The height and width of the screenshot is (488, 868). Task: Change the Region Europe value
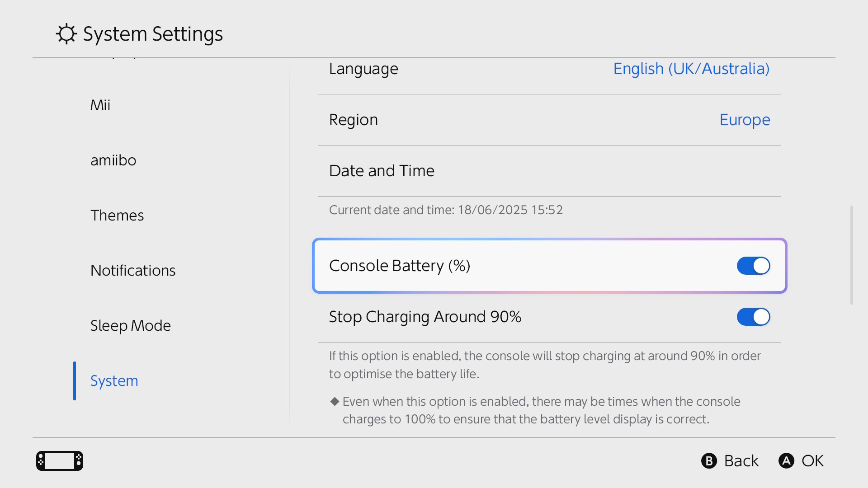click(x=745, y=120)
